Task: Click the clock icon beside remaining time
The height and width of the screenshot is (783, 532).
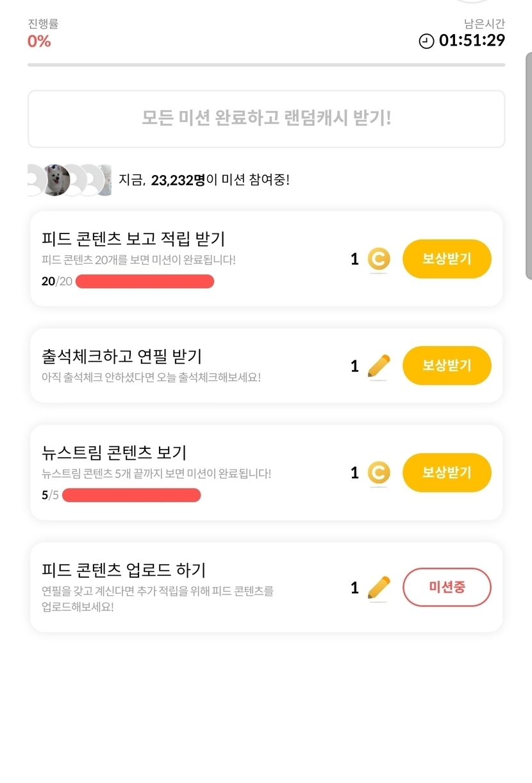Action: pyautogui.click(x=426, y=41)
